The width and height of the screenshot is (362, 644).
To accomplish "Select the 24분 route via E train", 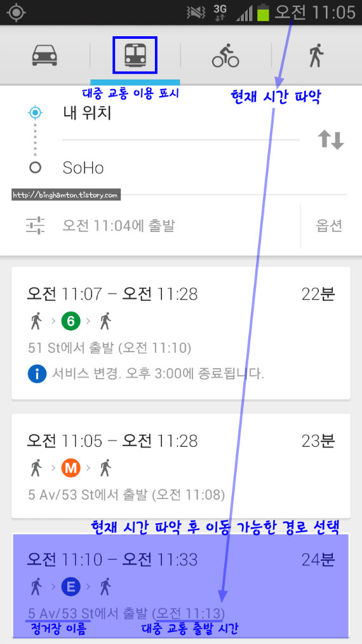I will pyautogui.click(x=181, y=586).
